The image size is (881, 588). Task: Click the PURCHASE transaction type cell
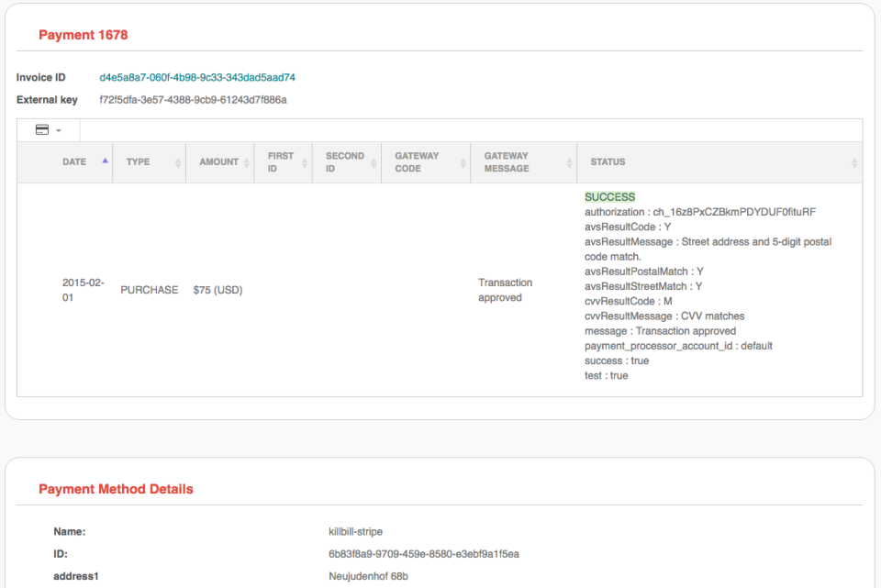point(150,290)
